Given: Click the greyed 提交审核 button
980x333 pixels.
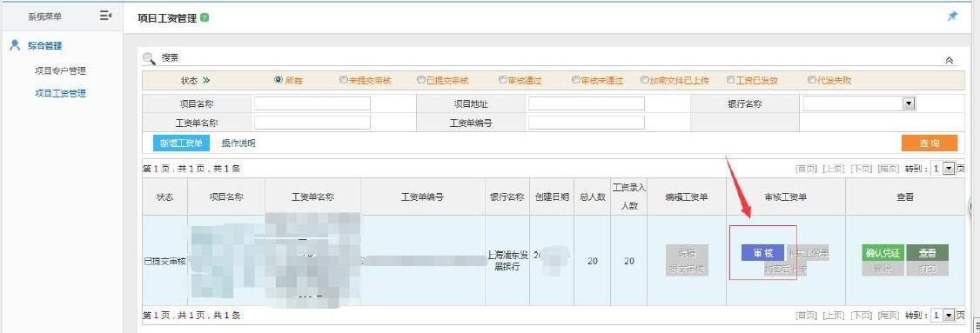Looking at the screenshot, I should (687, 269).
